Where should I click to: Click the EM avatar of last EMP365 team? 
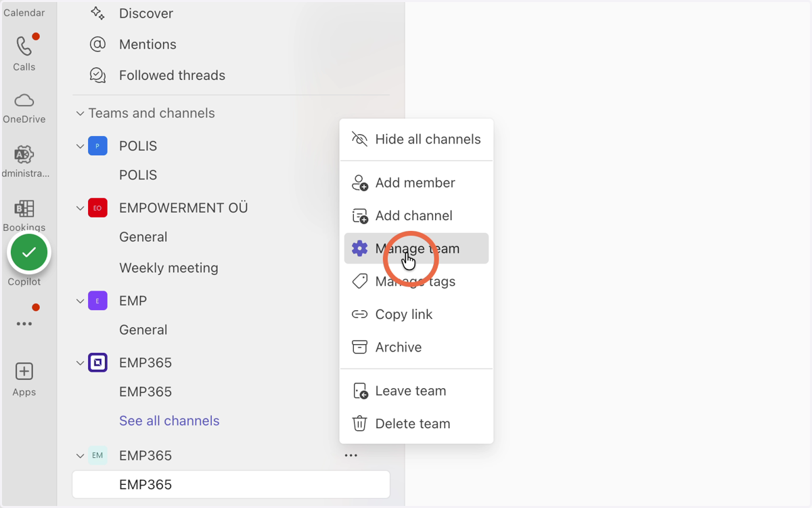[x=97, y=456]
